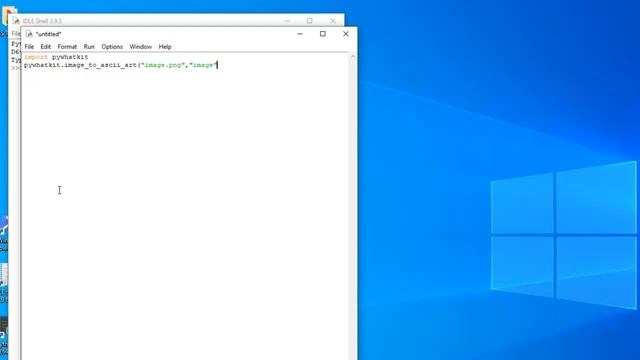Click the IDLE Shell title bar icon
This screenshot has height=360, width=640.
(x=16, y=21)
